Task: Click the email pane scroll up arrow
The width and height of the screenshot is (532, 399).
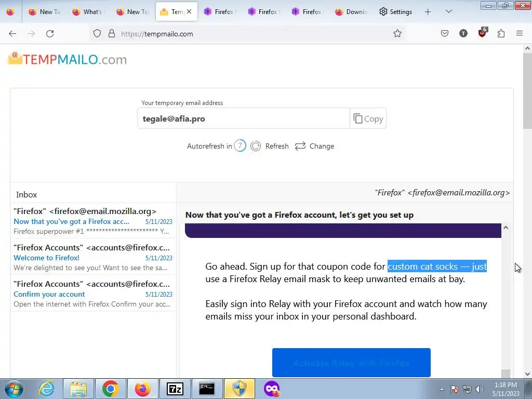Action: (x=506, y=228)
